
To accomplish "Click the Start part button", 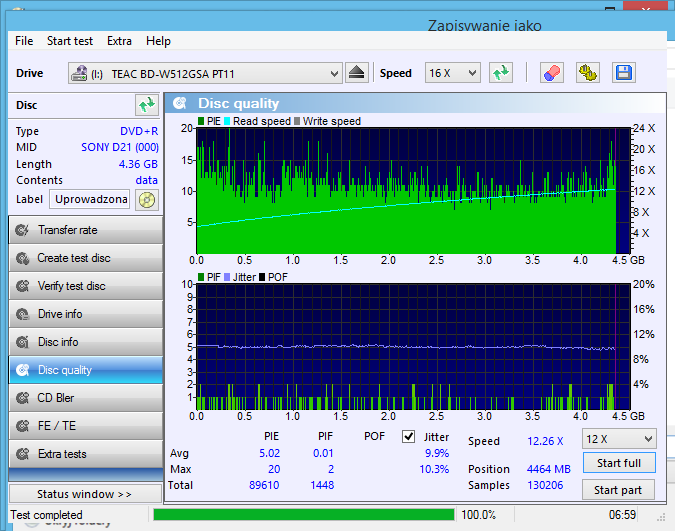I will (618, 490).
